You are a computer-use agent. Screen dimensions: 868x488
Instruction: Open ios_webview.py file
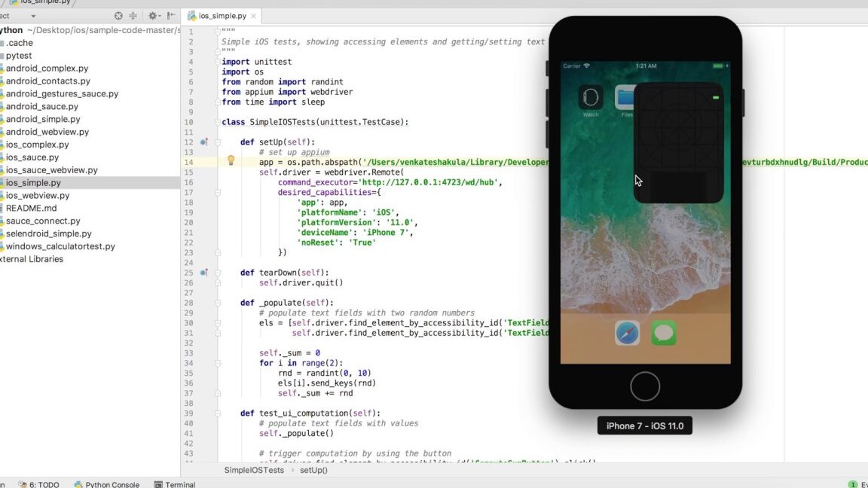[38, 195]
